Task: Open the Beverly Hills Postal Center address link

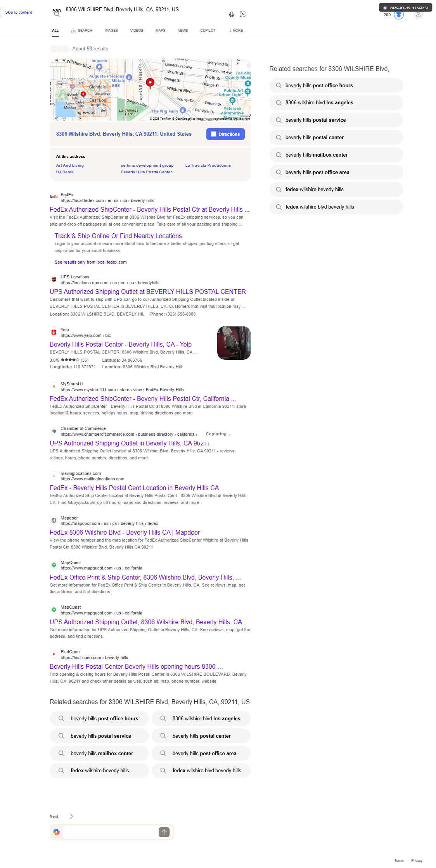Action: [x=146, y=172]
